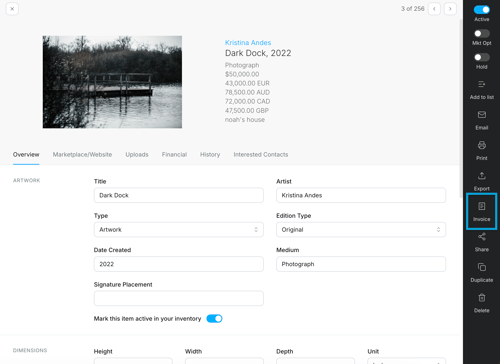Image resolution: width=500 pixels, height=364 pixels.
Task: Edit the Title field Dark Dock
Action: [179, 195]
